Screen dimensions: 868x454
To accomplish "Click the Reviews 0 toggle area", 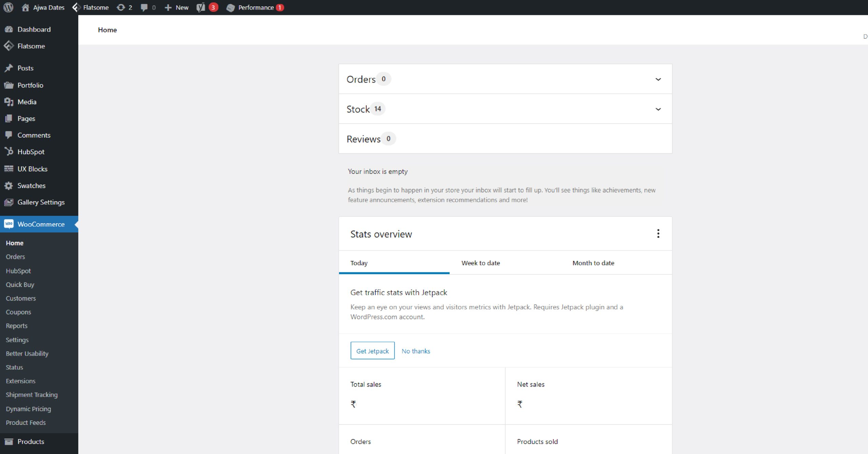I will click(x=505, y=139).
